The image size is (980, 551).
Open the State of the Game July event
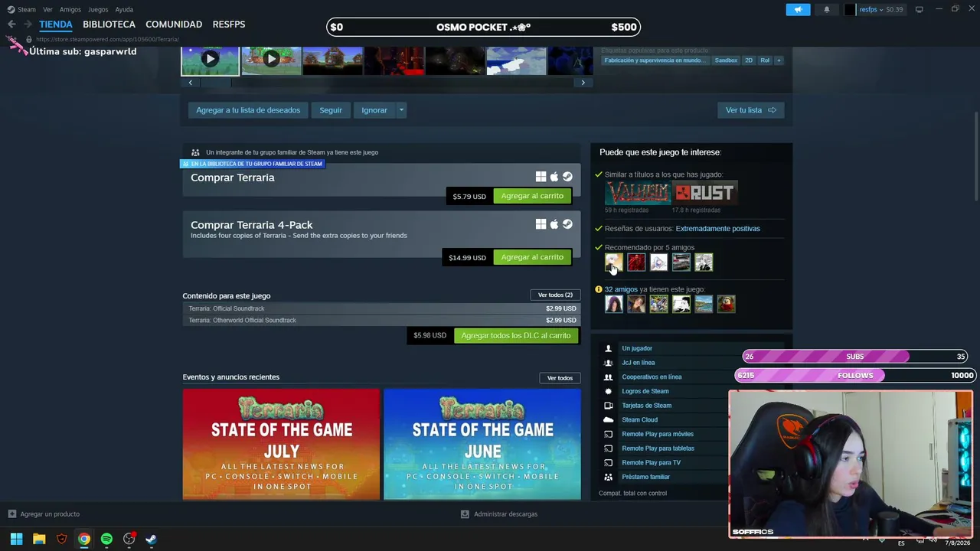281,444
